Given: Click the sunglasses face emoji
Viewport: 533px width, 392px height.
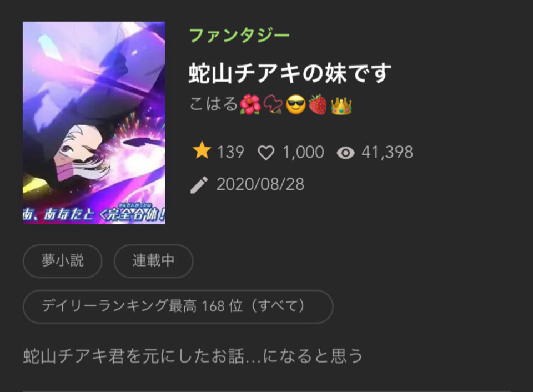Looking at the screenshot, I should coord(296,105).
